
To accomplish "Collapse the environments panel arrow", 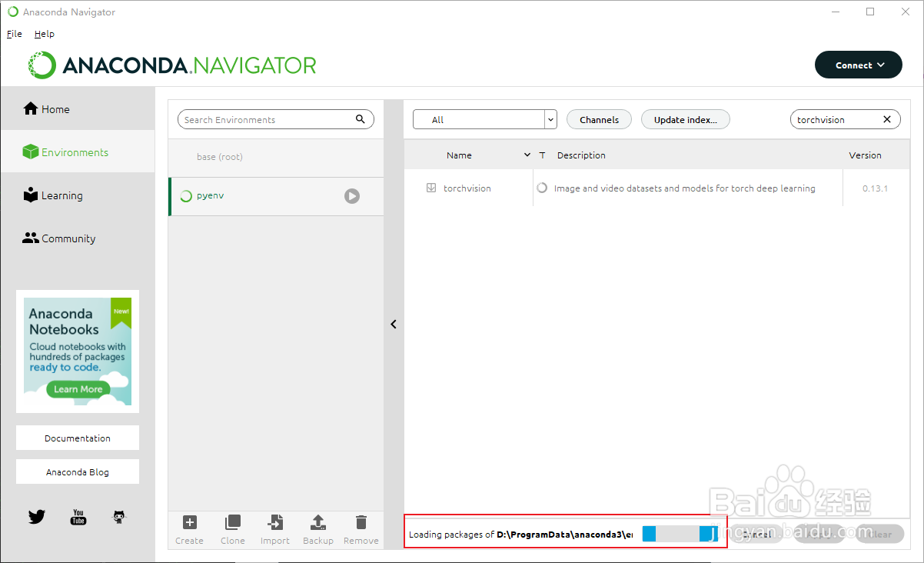I will (394, 325).
